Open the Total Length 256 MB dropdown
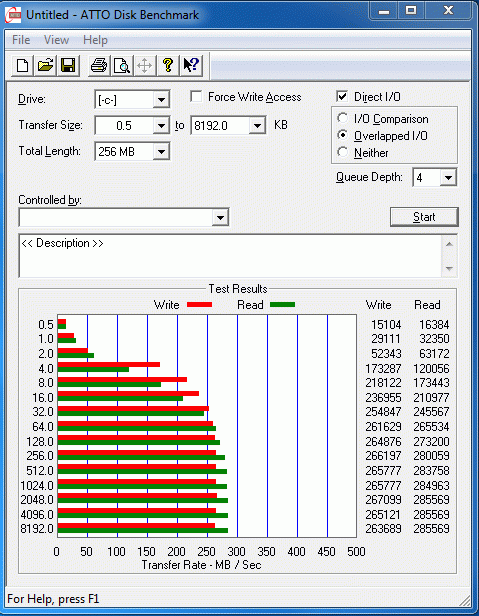Viewport: 479px width, 616px height. tap(161, 152)
